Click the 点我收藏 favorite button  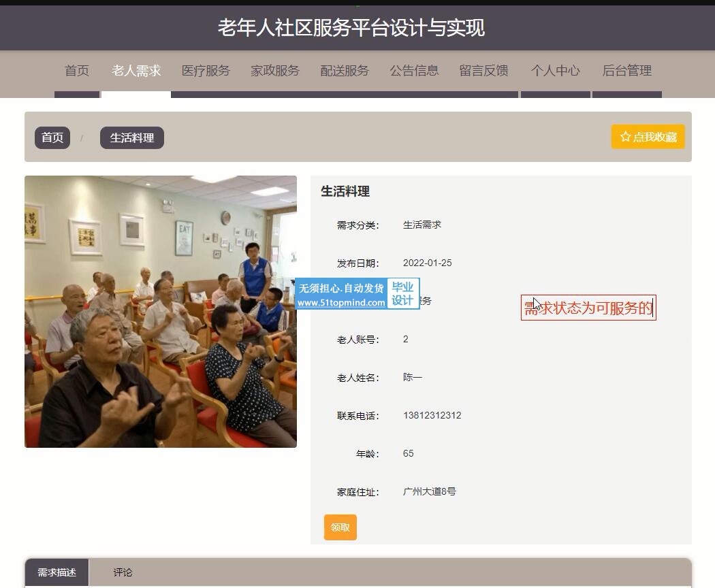point(648,137)
